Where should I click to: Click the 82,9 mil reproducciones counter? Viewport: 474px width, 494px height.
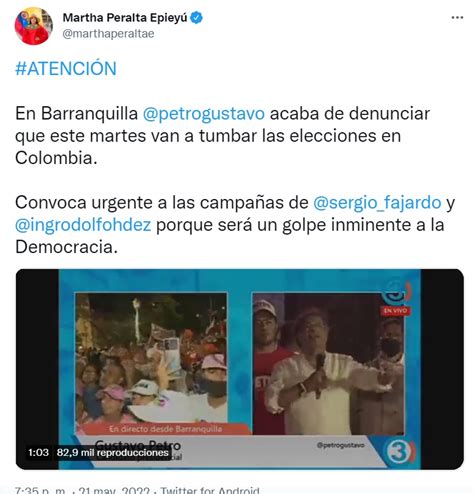113,453
